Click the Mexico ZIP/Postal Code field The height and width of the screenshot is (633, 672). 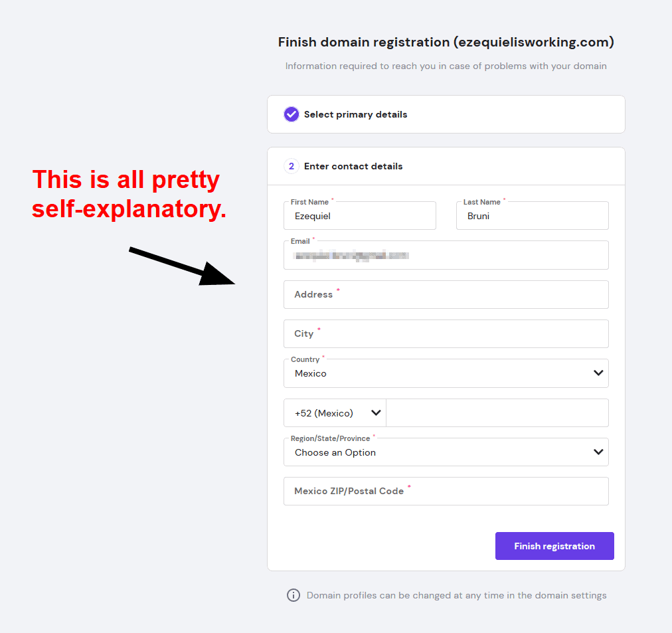click(x=446, y=491)
